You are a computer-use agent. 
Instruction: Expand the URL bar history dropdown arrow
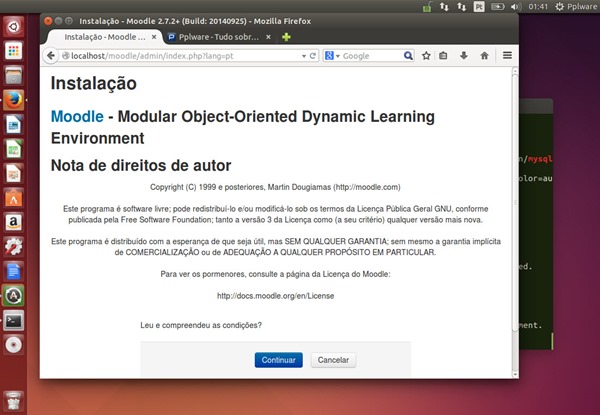click(x=304, y=56)
